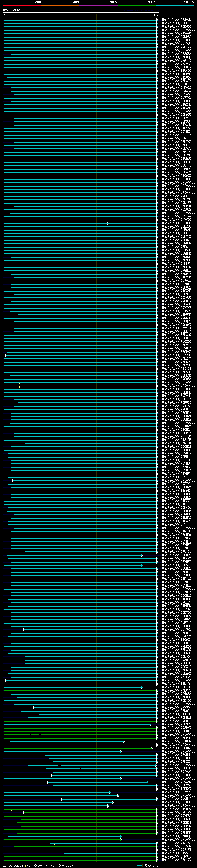Select hit label UniRef100_P62829
The height and width of the screenshot is (868, 197).
[177, 210]
